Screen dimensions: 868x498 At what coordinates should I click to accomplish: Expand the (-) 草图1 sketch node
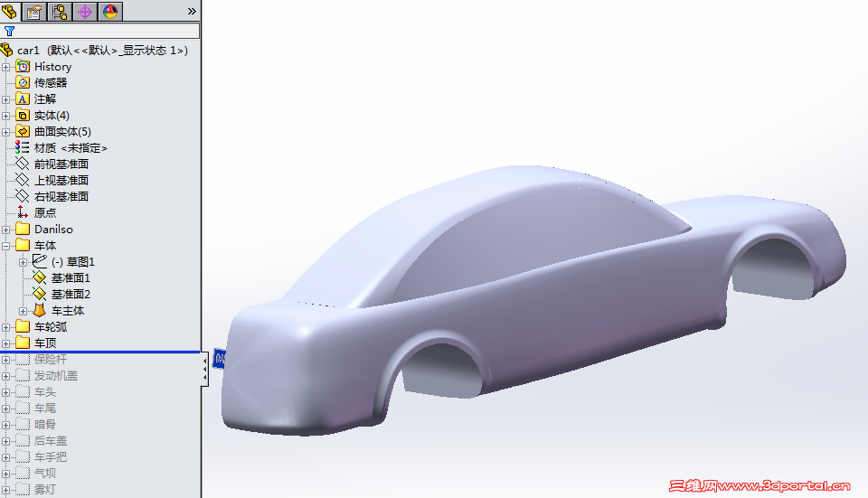coord(23,262)
